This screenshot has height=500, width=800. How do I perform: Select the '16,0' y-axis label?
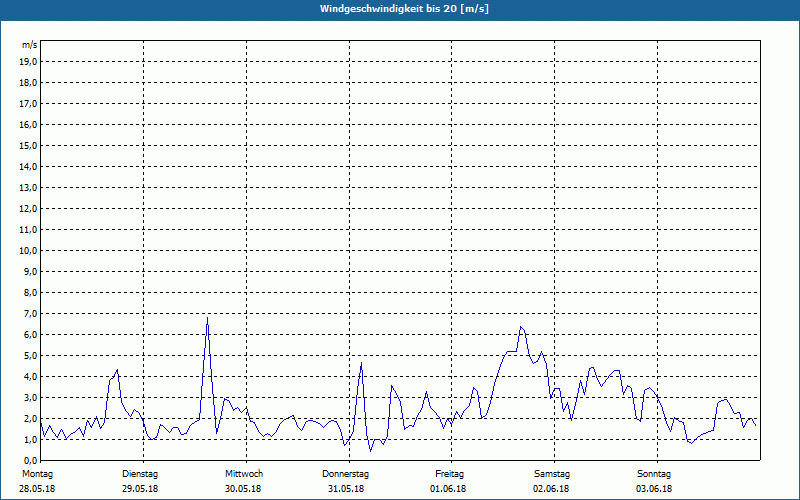pyautogui.click(x=28, y=124)
